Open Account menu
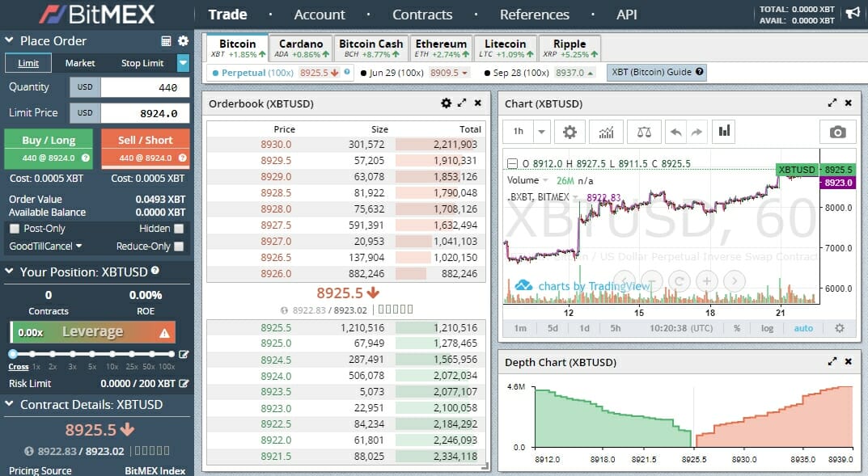 (x=320, y=15)
